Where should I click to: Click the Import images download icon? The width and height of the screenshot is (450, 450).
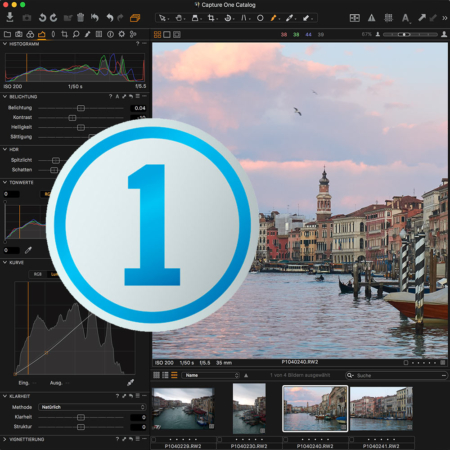[x=10, y=17]
